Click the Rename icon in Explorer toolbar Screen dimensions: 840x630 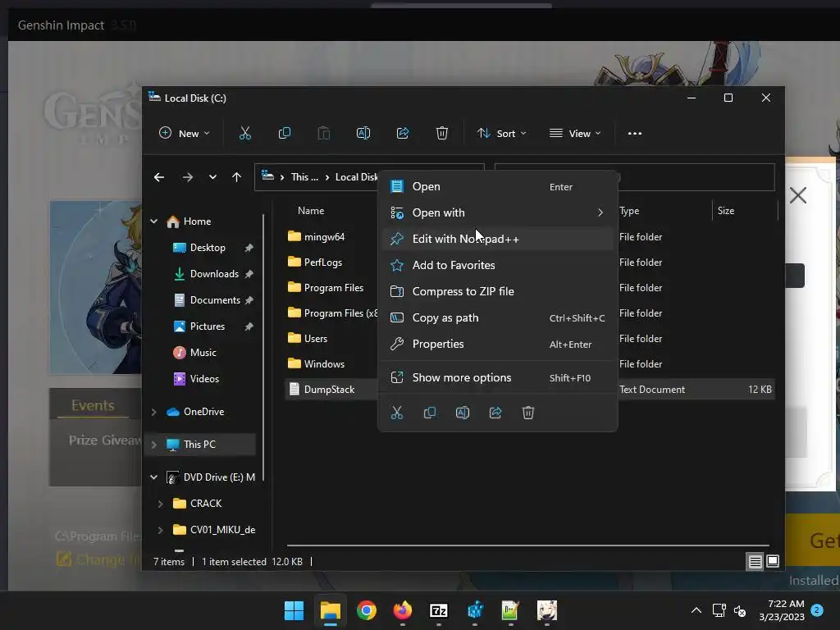tap(363, 134)
